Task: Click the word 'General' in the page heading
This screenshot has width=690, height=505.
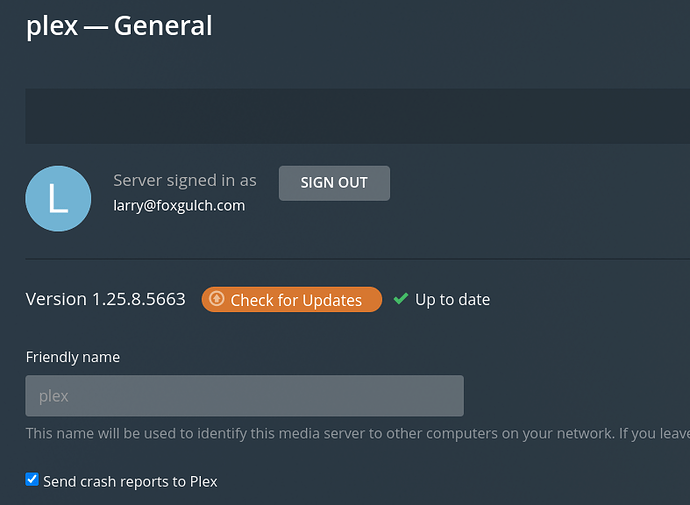Action: click(x=163, y=26)
